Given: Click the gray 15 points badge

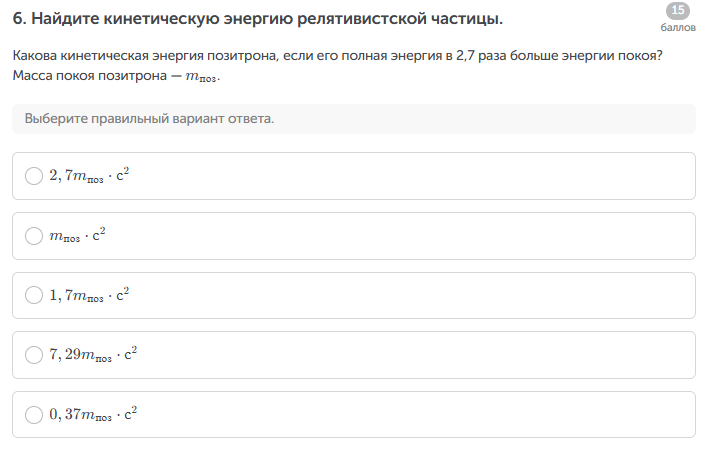Looking at the screenshot, I should [677, 10].
